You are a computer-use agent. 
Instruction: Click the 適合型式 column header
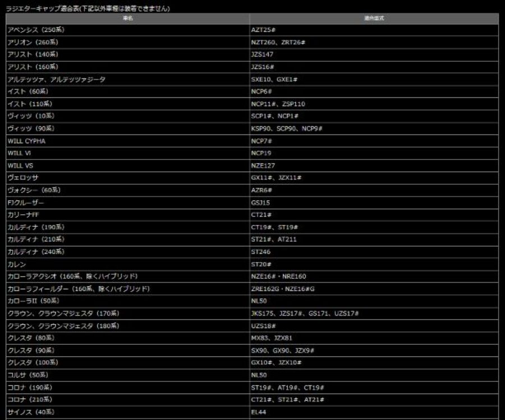click(x=374, y=19)
